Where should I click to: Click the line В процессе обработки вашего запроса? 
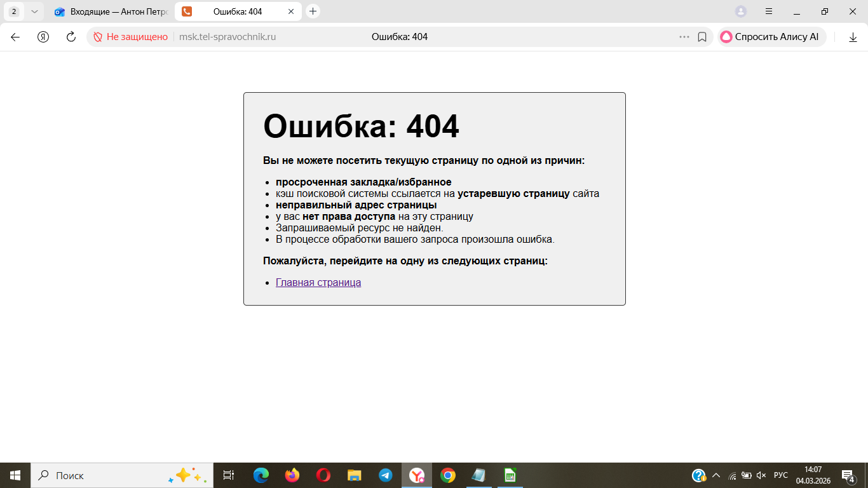coord(415,240)
